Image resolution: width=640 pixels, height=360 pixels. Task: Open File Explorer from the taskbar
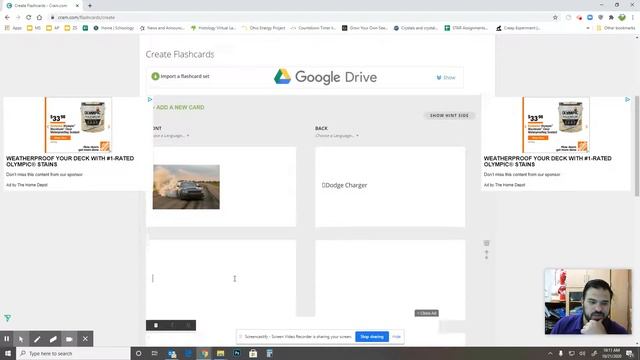pos(220,353)
